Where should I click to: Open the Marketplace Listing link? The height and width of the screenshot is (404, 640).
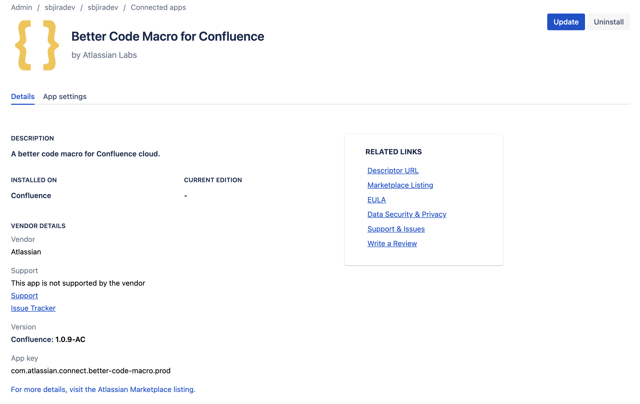[x=400, y=185]
